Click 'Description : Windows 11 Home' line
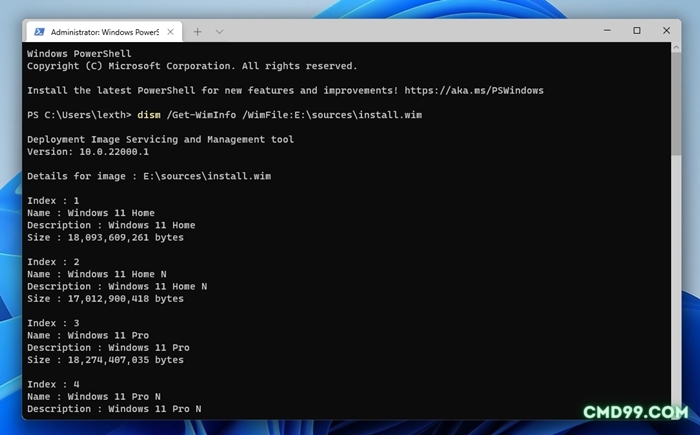This screenshot has height=435, width=700. pos(111,225)
